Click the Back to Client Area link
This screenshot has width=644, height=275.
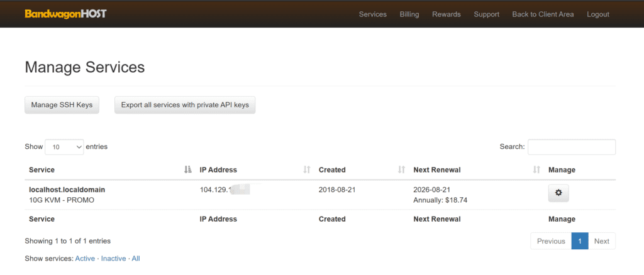tap(543, 14)
